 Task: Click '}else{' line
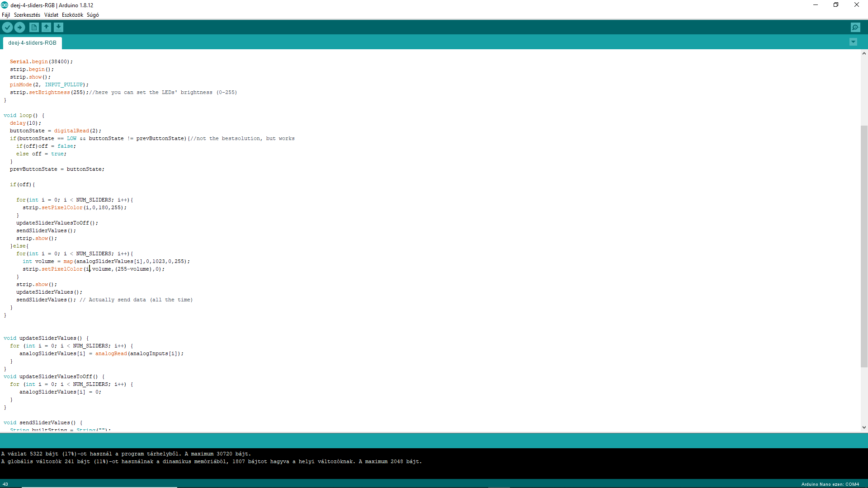[19, 246]
